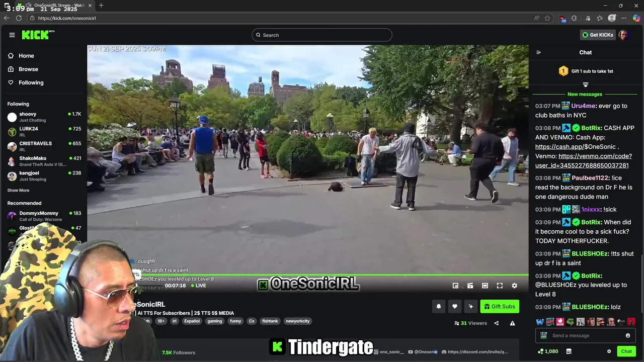Click the Español tag

coord(192,321)
